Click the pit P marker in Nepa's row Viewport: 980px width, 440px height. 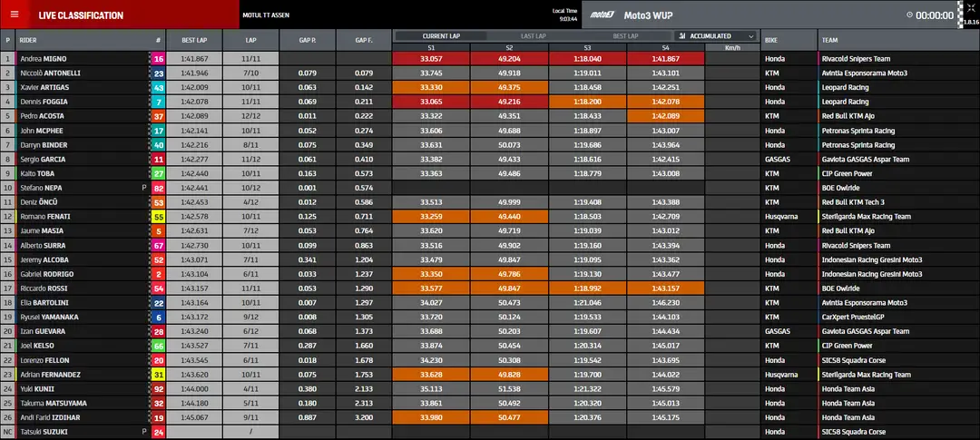[x=143, y=188]
